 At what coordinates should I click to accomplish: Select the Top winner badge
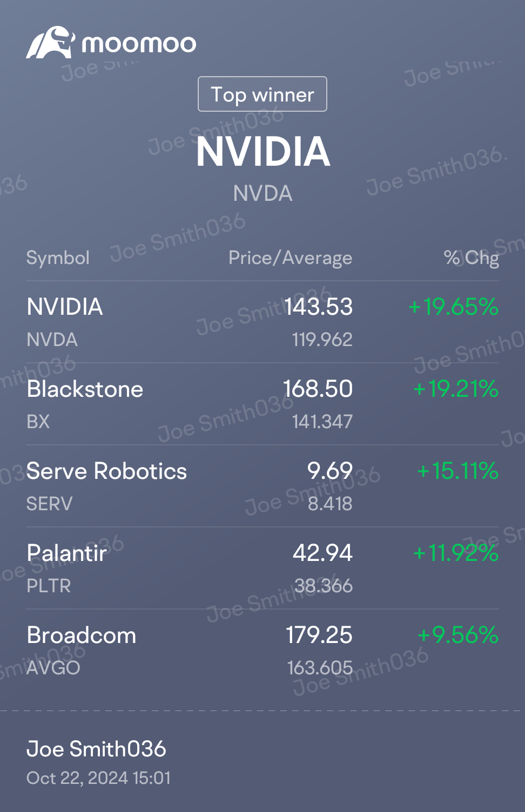pyautogui.click(x=262, y=94)
